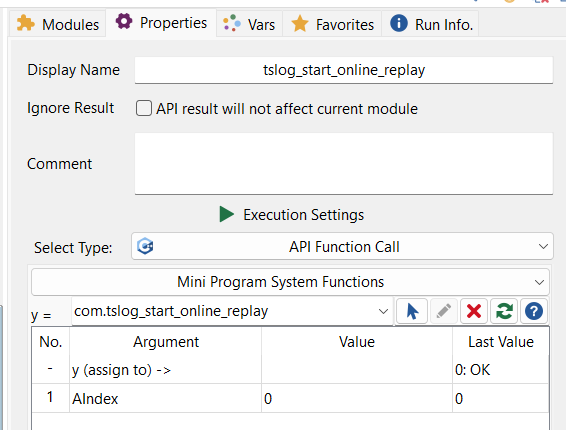Open help with the blue question mark icon
The height and width of the screenshot is (430, 566).
coord(534,311)
